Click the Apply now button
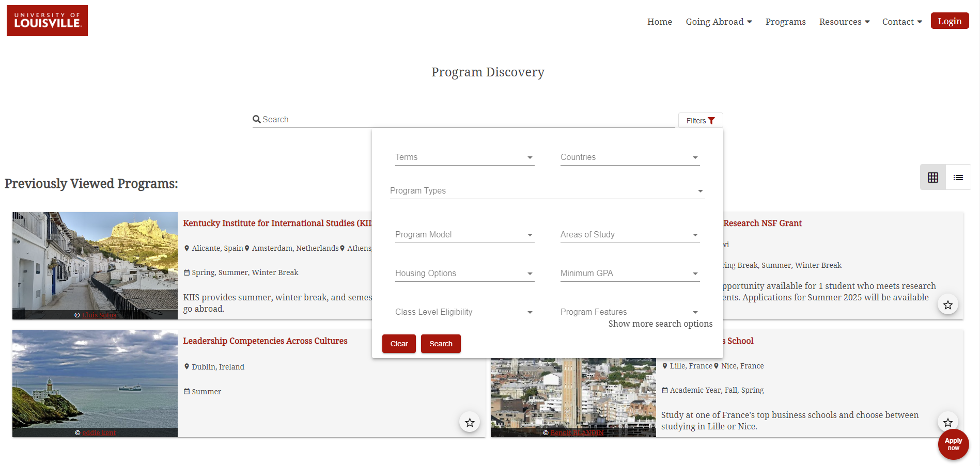The image size is (980, 466). pos(953,444)
